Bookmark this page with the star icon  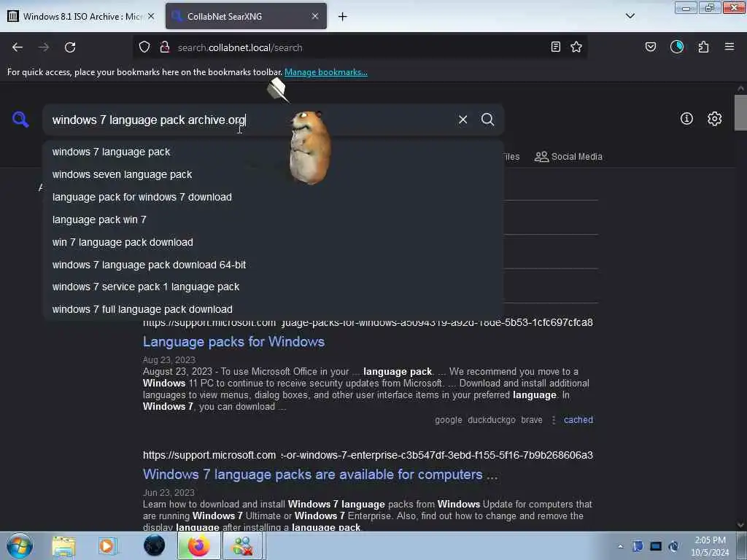(576, 47)
